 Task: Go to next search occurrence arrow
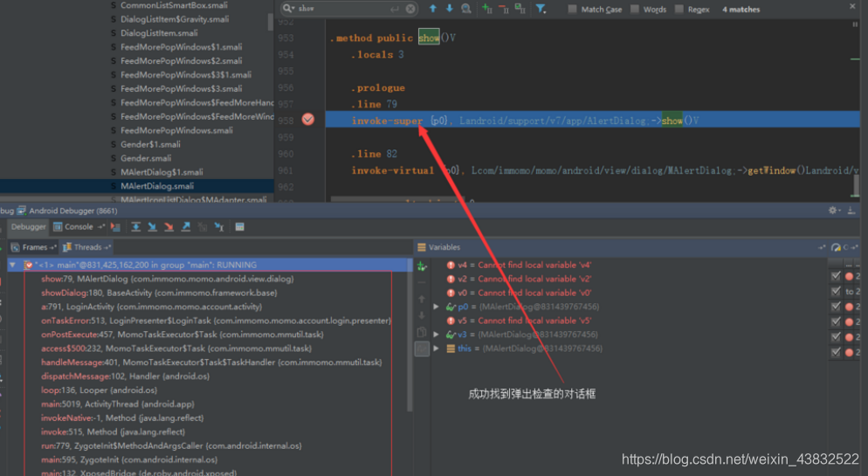point(449,9)
